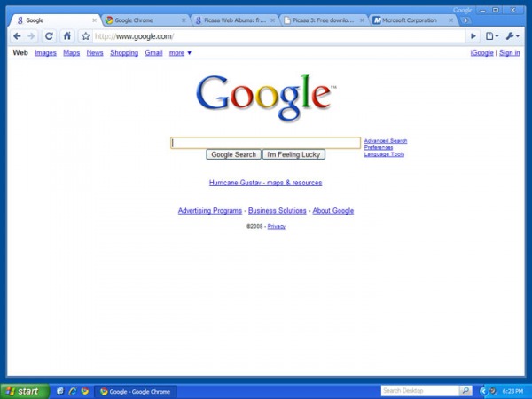Click the I'm Feeling Lucky button
The image size is (532, 399).
[x=293, y=154]
